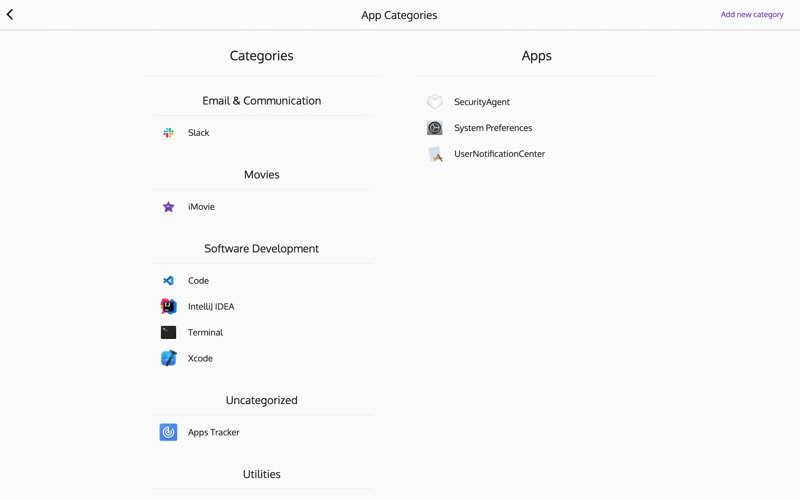
Task: Click Add new category link
Action: pyautogui.click(x=752, y=15)
